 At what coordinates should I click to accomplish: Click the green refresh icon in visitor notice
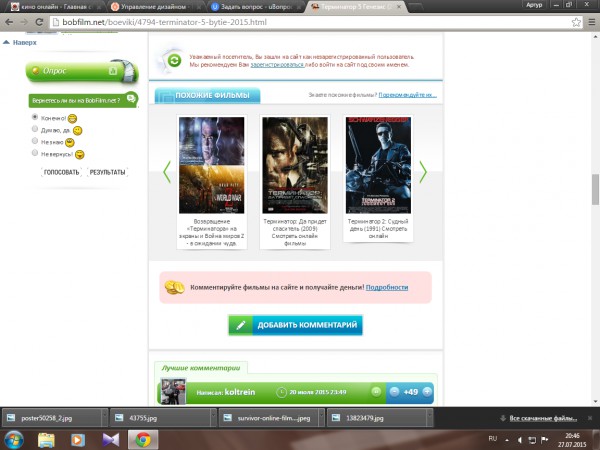pos(174,60)
